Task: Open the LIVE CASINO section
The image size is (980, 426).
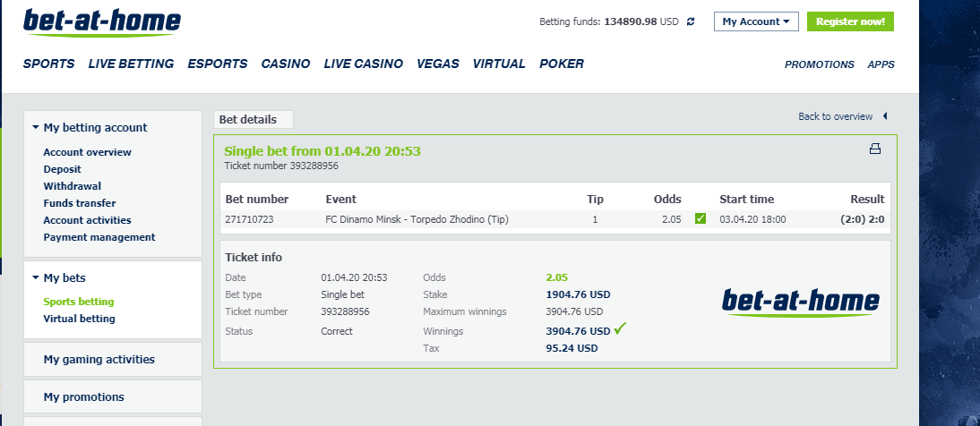Action: pyautogui.click(x=363, y=64)
